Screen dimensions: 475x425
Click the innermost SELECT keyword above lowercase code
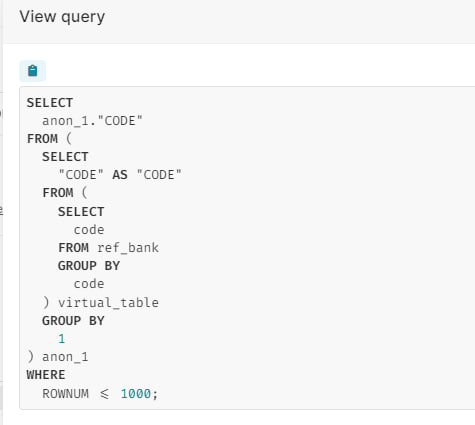pos(81,212)
